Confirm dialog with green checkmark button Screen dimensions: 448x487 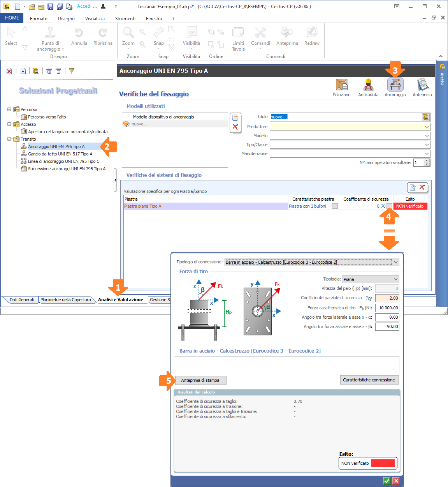[x=387, y=480]
